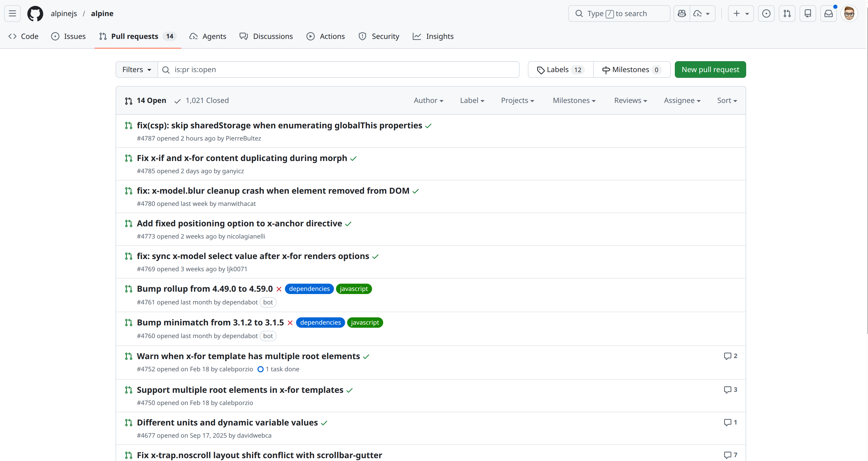Open the GitHub home logo
The height and width of the screenshot is (461, 868).
pyautogui.click(x=35, y=13)
